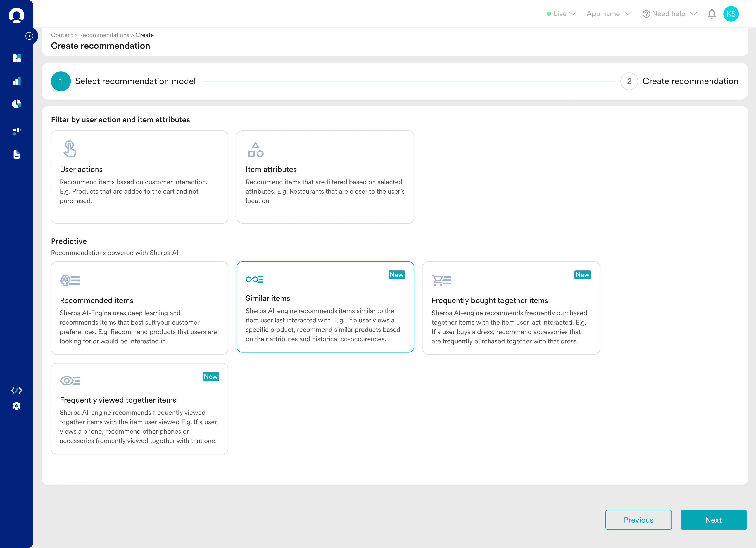756x548 pixels.
Task: Click the Previous button
Action: [638, 520]
